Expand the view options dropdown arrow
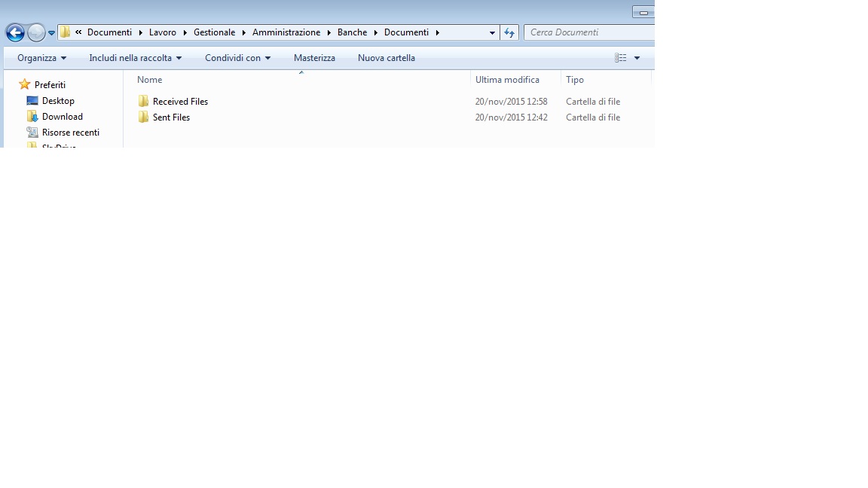 [x=637, y=58]
